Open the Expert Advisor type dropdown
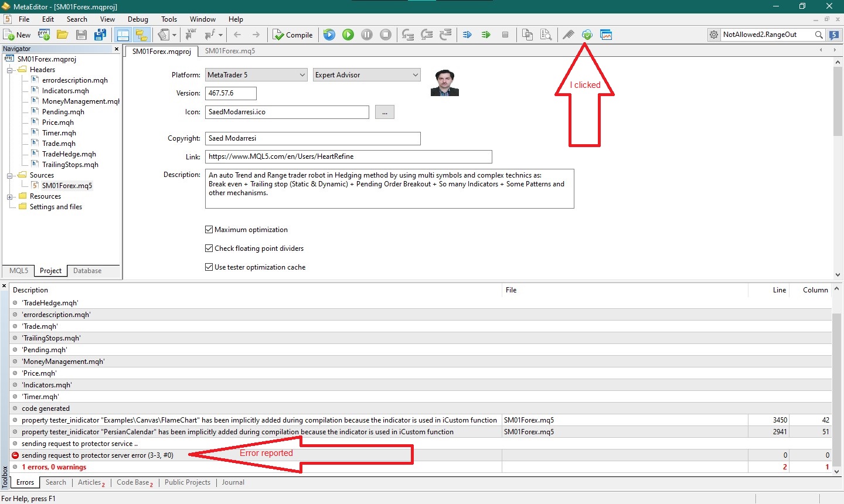This screenshot has height=504, width=844. tap(367, 75)
